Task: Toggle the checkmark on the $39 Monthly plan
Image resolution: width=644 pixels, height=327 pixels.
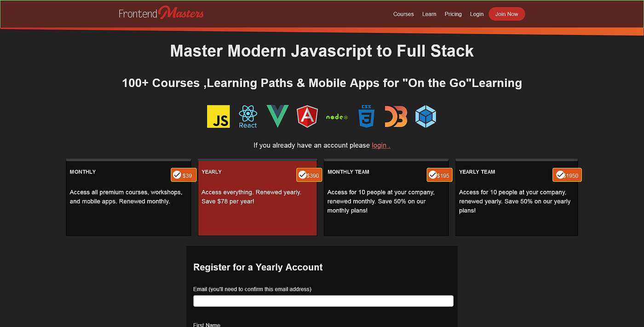Action: pyautogui.click(x=177, y=175)
